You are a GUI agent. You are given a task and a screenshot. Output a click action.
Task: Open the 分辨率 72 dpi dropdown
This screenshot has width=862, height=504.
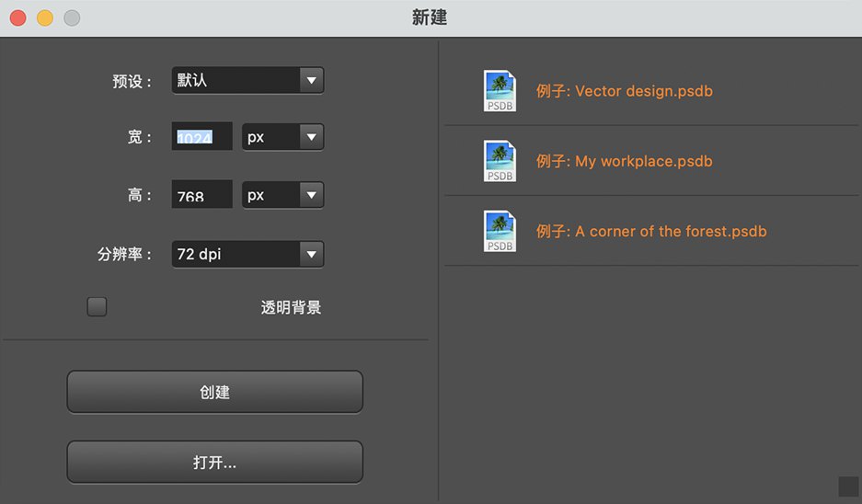click(x=247, y=254)
